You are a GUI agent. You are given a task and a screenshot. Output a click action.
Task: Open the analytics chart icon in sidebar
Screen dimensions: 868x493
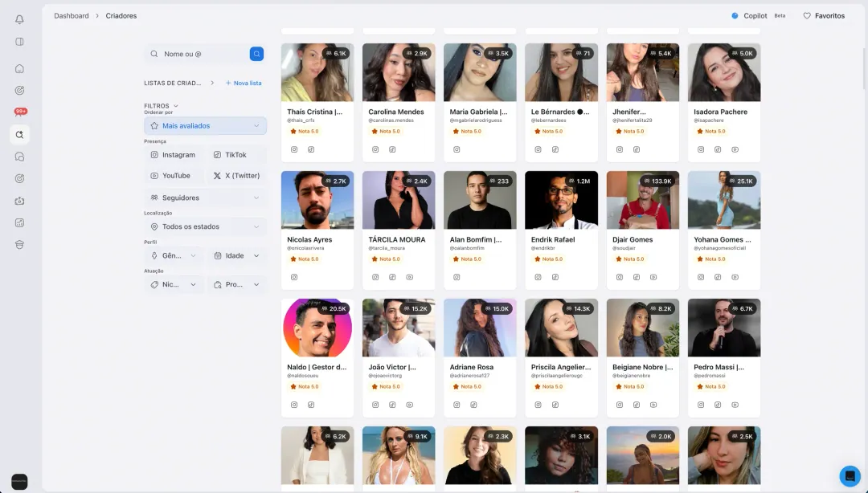pos(19,223)
